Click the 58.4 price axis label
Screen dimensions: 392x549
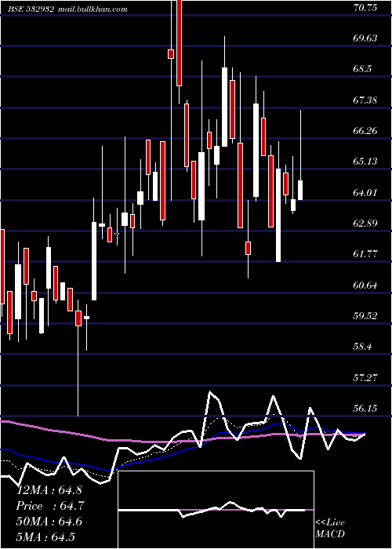pyautogui.click(x=362, y=347)
